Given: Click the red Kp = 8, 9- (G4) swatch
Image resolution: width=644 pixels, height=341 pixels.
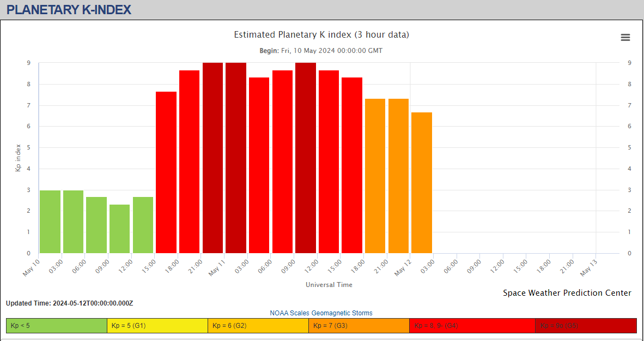Looking at the screenshot, I should (472, 326).
